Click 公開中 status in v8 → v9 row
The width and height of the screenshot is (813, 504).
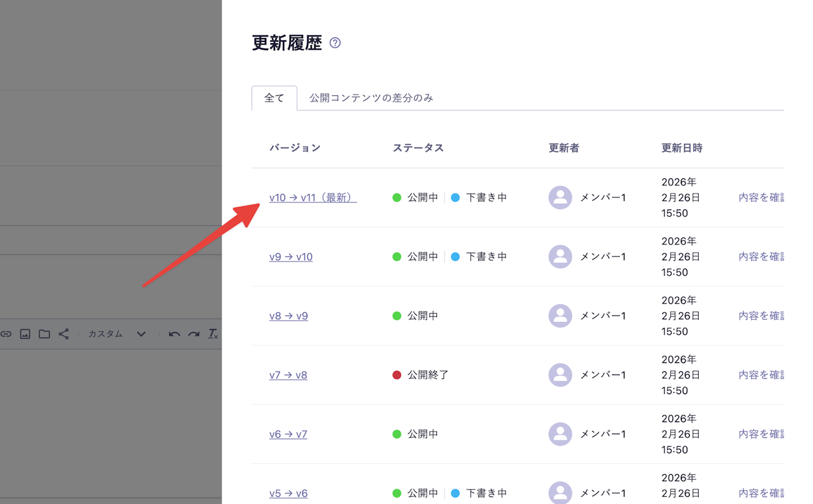click(x=415, y=315)
